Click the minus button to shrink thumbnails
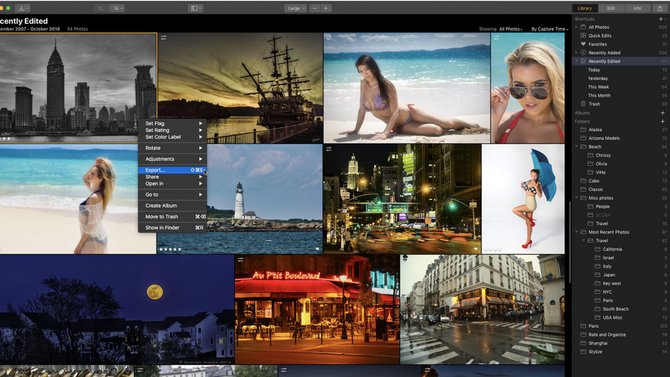This screenshot has height=377, width=670. (314, 8)
